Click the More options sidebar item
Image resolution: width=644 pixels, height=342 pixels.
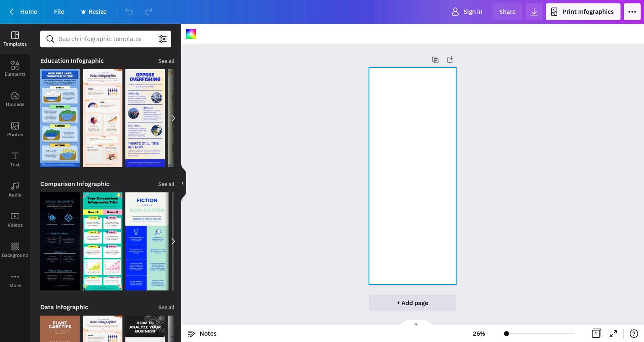tap(15, 280)
